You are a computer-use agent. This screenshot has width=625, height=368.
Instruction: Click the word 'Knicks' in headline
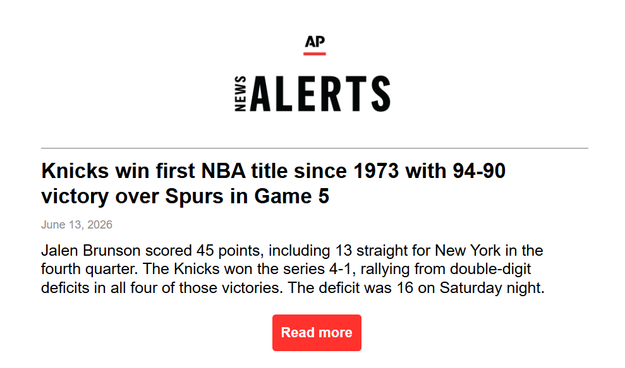(x=75, y=171)
